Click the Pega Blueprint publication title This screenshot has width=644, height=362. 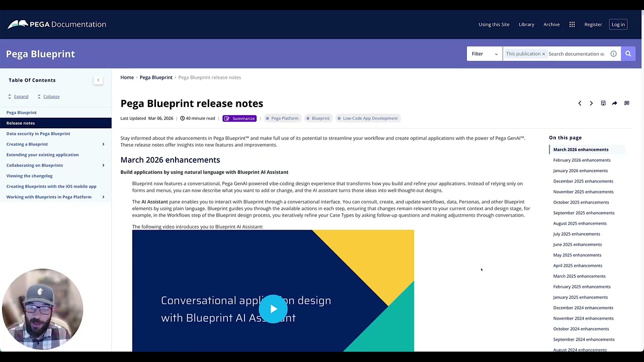click(x=40, y=54)
